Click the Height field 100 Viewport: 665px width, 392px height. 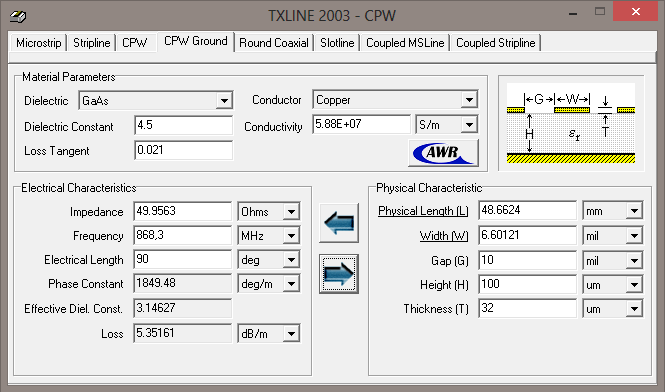tap(528, 284)
